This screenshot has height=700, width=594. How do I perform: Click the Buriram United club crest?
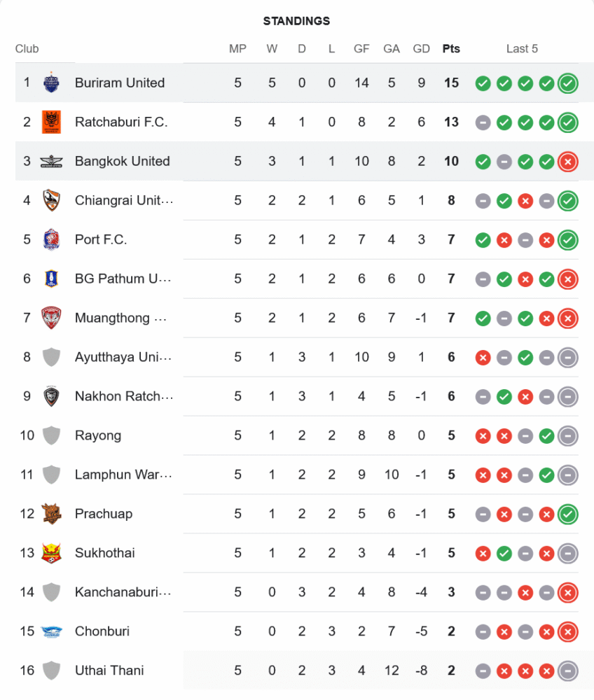[x=51, y=83]
